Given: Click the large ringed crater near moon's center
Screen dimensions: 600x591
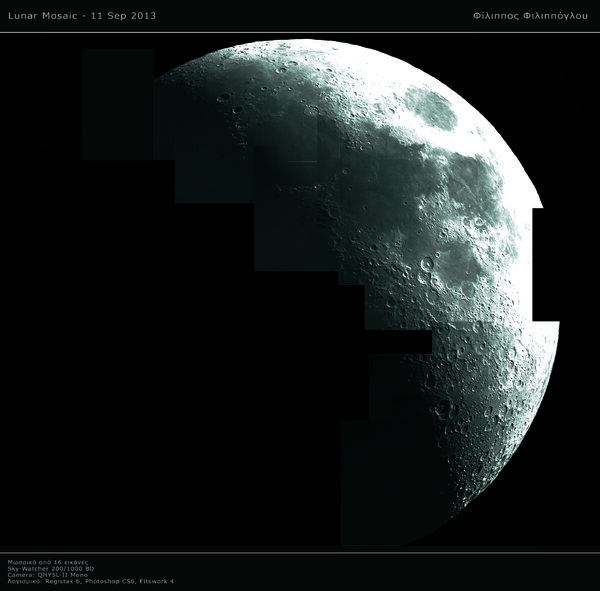Looking at the screenshot, I should (428, 264).
